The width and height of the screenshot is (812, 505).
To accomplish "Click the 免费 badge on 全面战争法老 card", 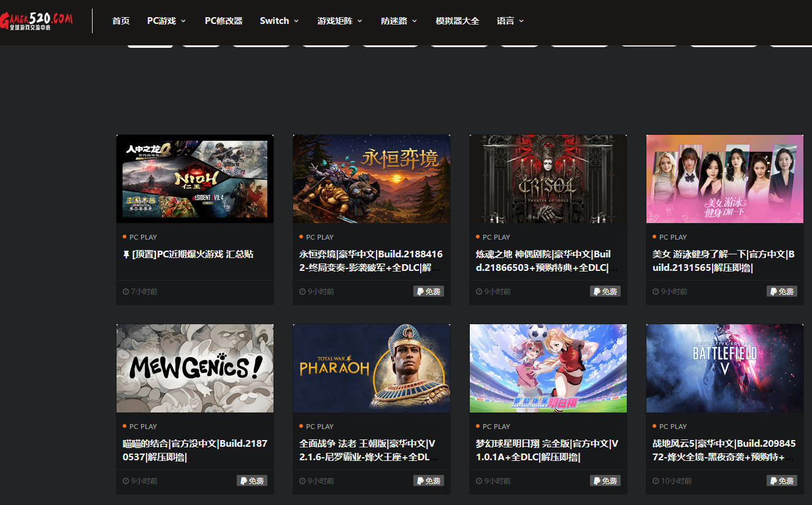I will pyautogui.click(x=429, y=481).
